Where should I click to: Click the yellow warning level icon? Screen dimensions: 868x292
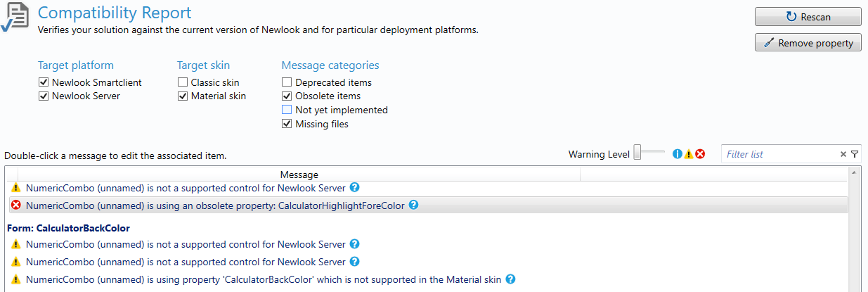pyautogui.click(x=689, y=154)
